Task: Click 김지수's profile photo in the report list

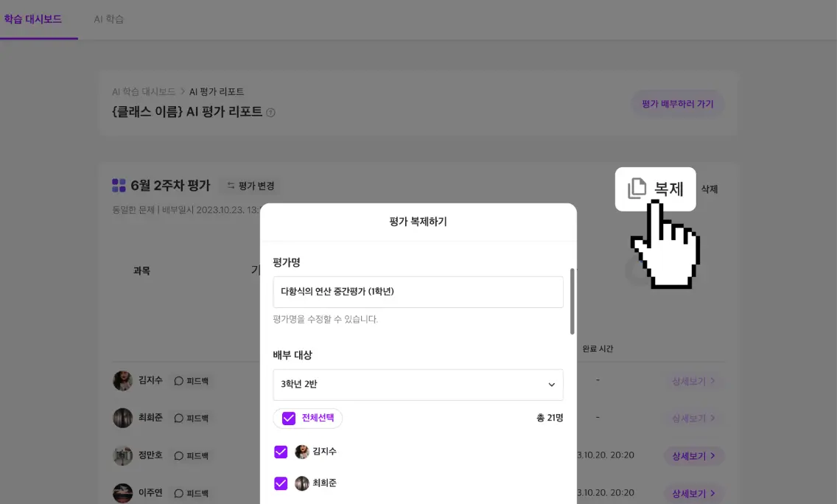Action: pyautogui.click(x=123, y=381)
